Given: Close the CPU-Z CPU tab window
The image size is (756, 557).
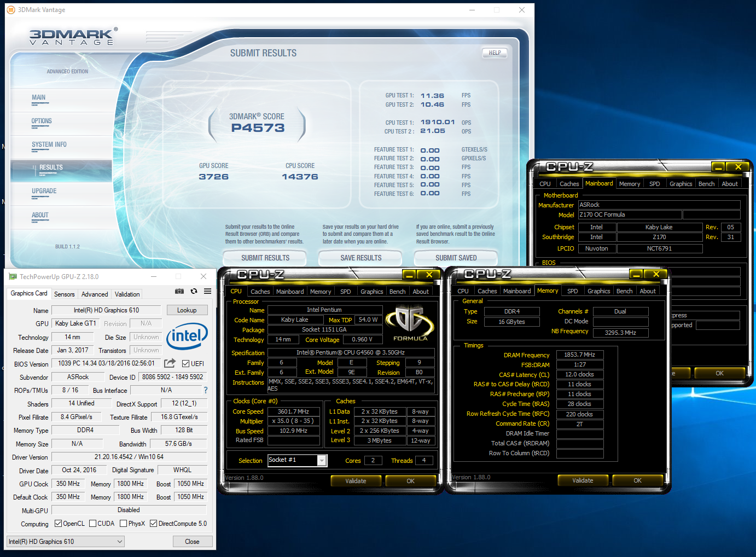Looking at the screenshot, I should pyautogui.click(x=429, y=275).
